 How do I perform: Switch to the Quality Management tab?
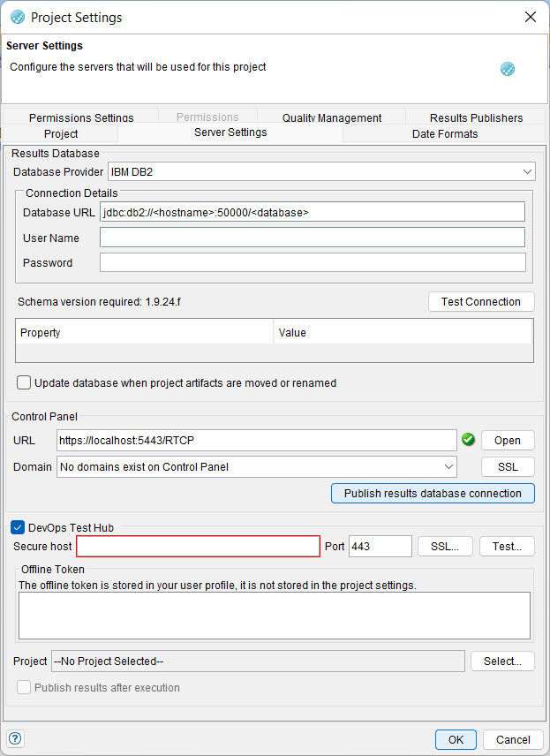click(x=331, y=117)
